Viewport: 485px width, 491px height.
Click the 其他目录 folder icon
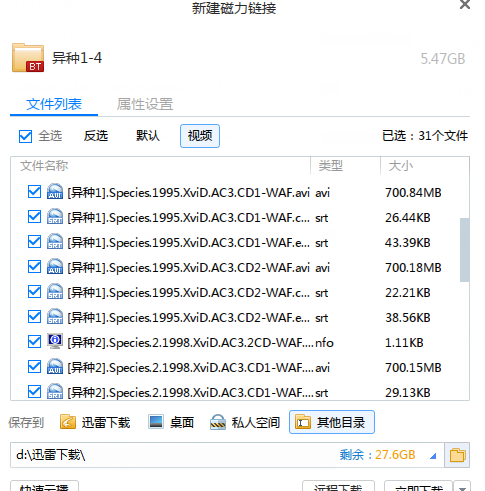(303, 422)
